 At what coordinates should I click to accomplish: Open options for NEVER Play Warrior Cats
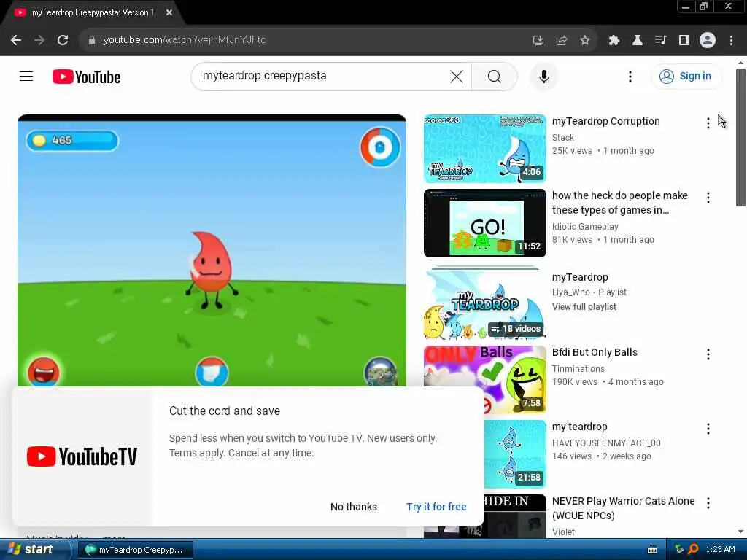pyautogui.click(x=708, y=503)
